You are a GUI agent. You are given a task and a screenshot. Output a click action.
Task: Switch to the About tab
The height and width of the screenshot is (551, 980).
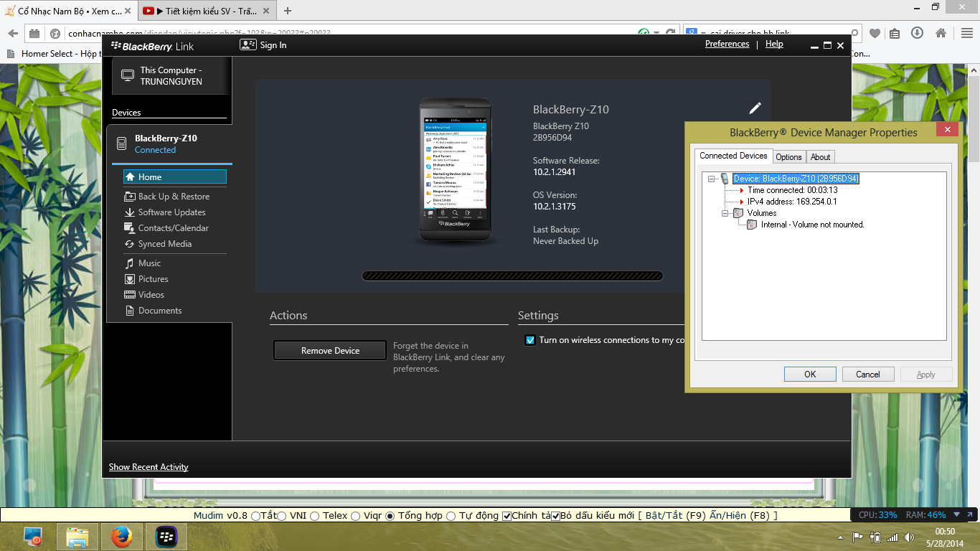point(820,157)
